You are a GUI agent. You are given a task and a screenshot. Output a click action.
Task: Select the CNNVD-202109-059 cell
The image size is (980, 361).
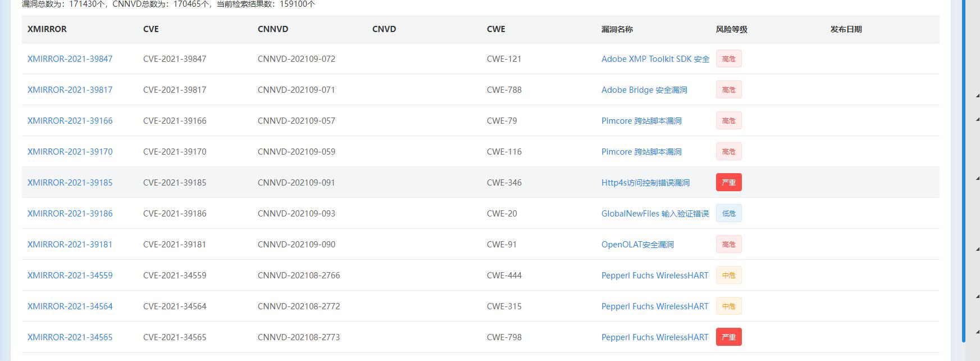297,152
